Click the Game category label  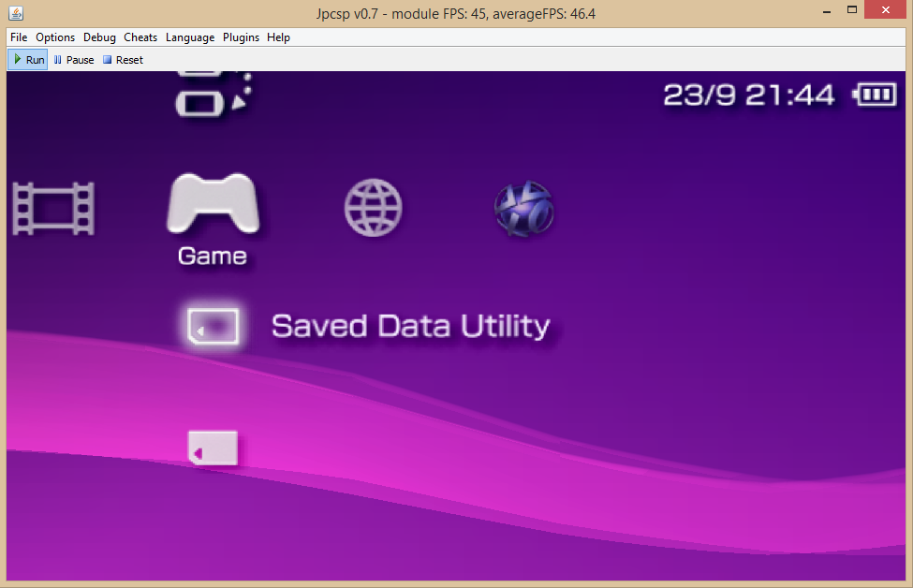[x=213, y=257]
